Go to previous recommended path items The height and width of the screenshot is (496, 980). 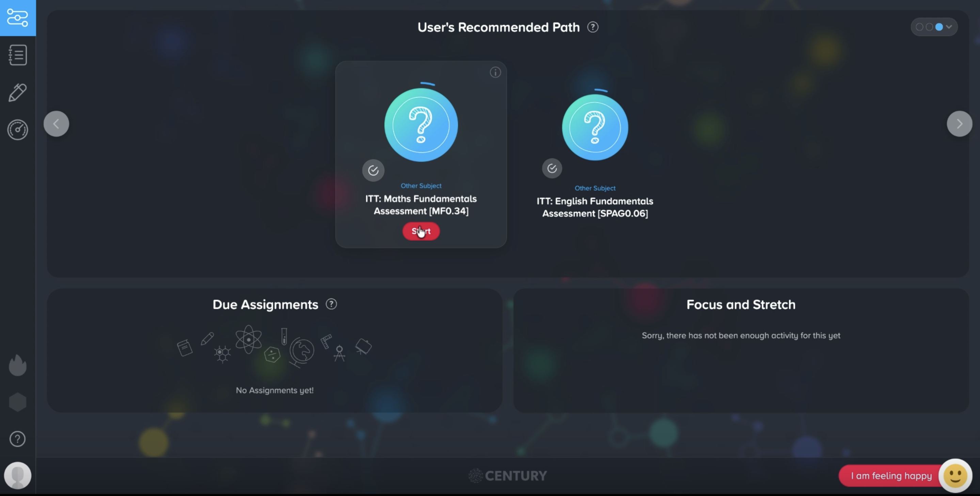(56, 124)
